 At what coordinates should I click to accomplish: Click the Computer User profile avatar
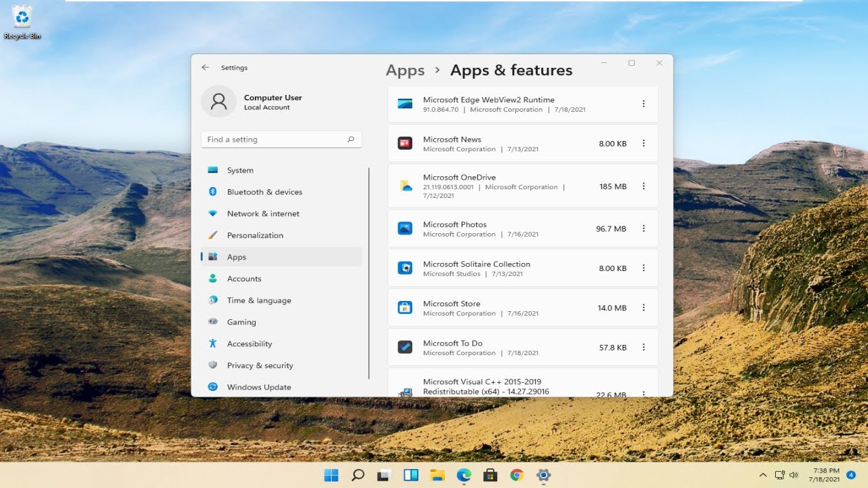218,102
